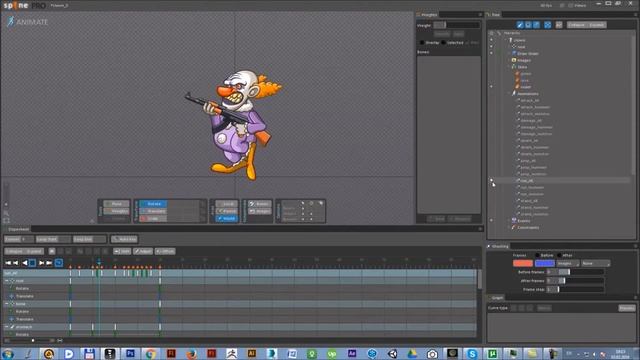Screen dimensions: 640x360
Task: Collapse the bone row between root and stomach
Action: pos(7,304)
